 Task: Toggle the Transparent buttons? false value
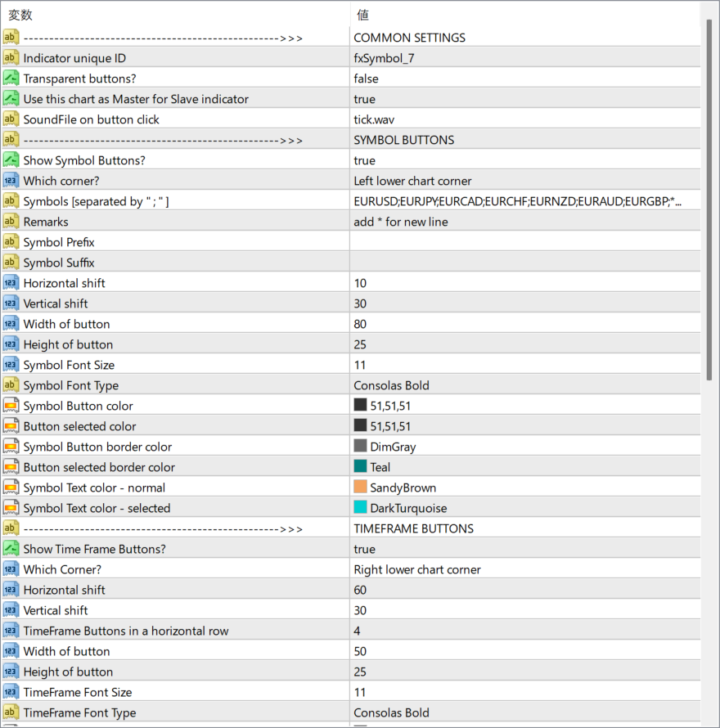(524, 79)
